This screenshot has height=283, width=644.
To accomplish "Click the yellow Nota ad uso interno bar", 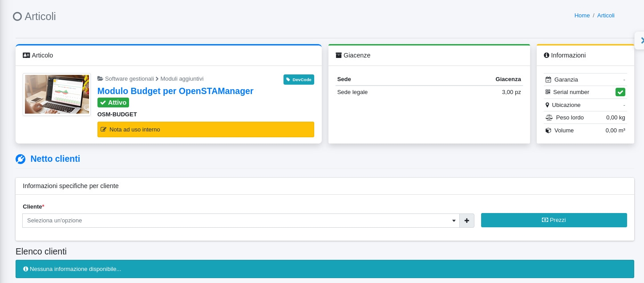I will click(206, 130).
